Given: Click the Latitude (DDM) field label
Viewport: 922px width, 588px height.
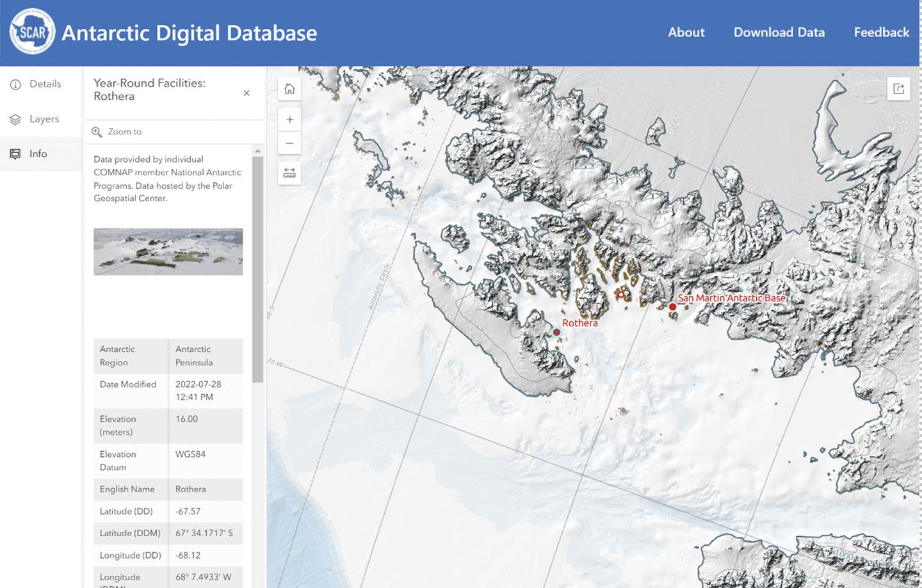Looking at the screenshot, I should 130,533.
